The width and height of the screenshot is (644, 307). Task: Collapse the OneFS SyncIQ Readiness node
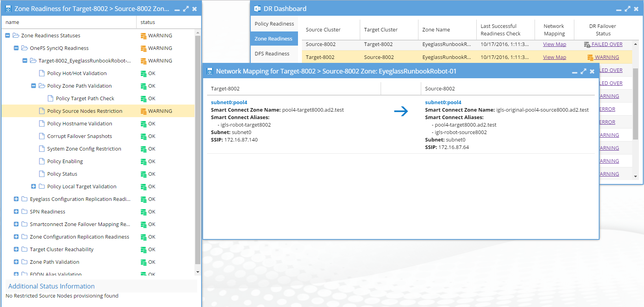click(x=16, y=48)
